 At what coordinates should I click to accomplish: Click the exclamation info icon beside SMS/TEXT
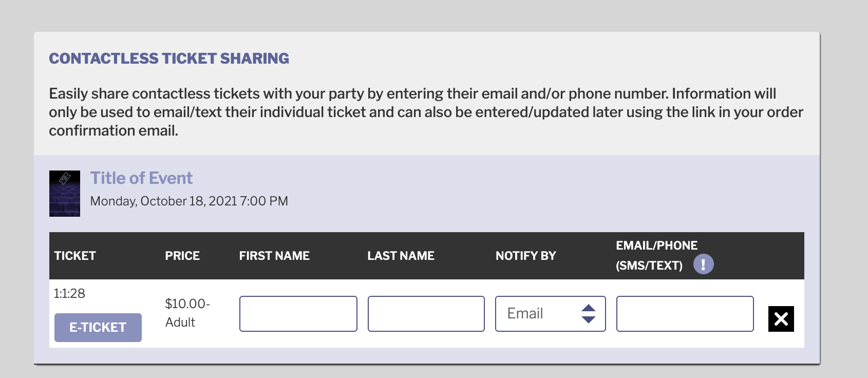coord(703,264)
